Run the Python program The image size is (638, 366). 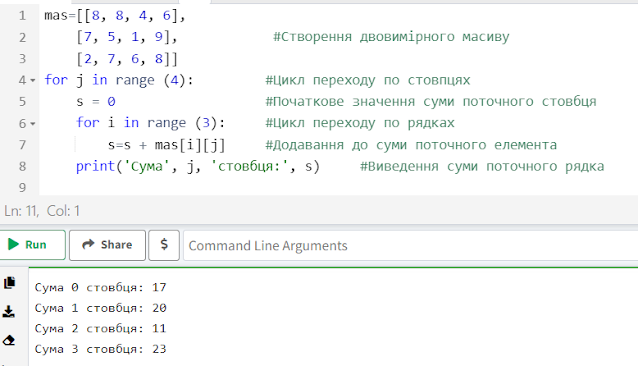click(32, 245)
